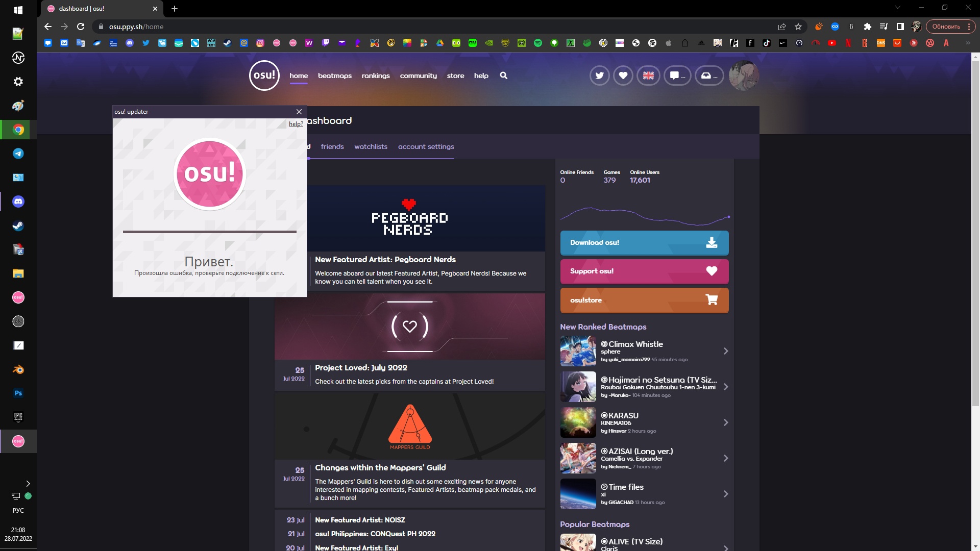Click mapper name GIGACHAD
The height and width of the screenshot is (551, 980).
pyautogui.click(x=621, y=503)
